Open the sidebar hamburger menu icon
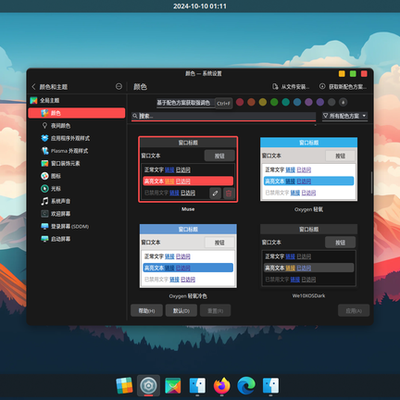The image size is (400, 400). 119,87
